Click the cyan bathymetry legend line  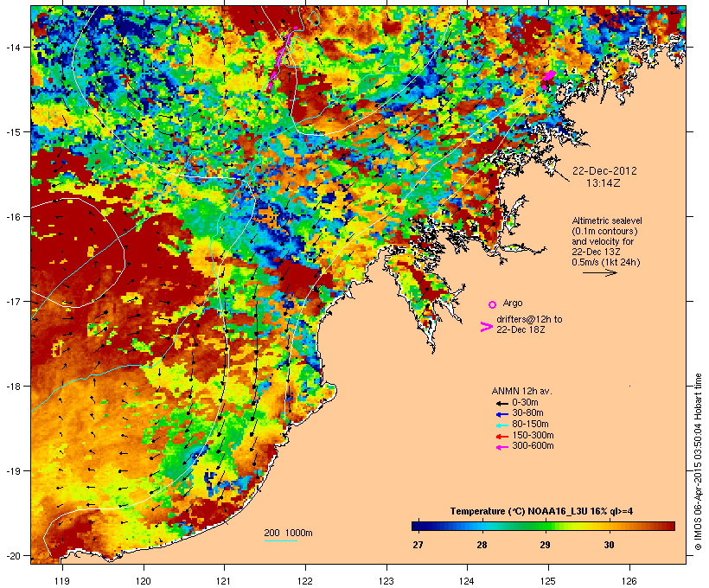[281, 540]
